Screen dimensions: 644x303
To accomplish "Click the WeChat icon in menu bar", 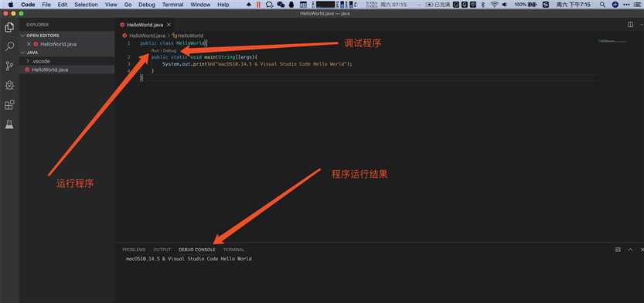I will coord(281,5).
